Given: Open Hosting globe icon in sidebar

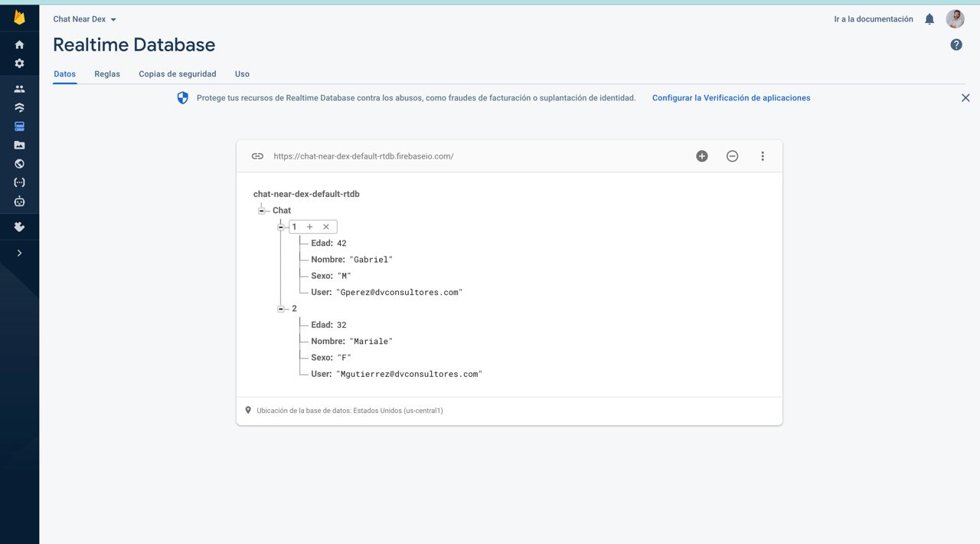Looking at the screenshot, I should click(x=19, y=163).
